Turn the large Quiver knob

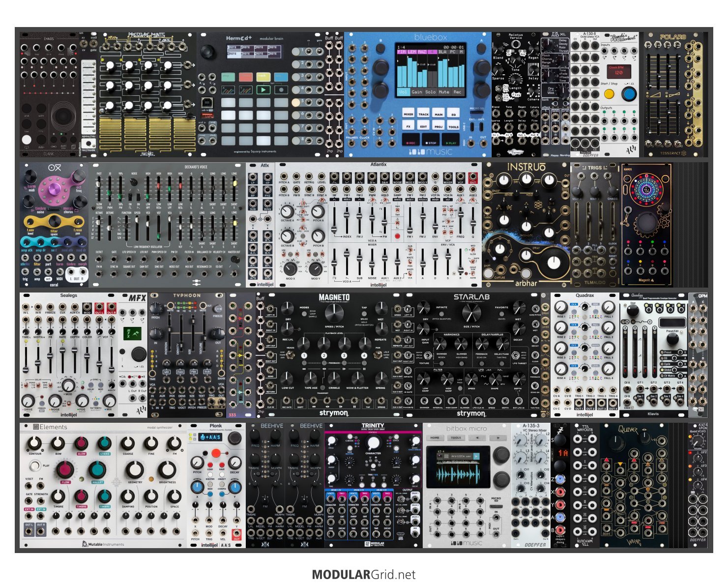pyautogui.click(x=616, y=442)
